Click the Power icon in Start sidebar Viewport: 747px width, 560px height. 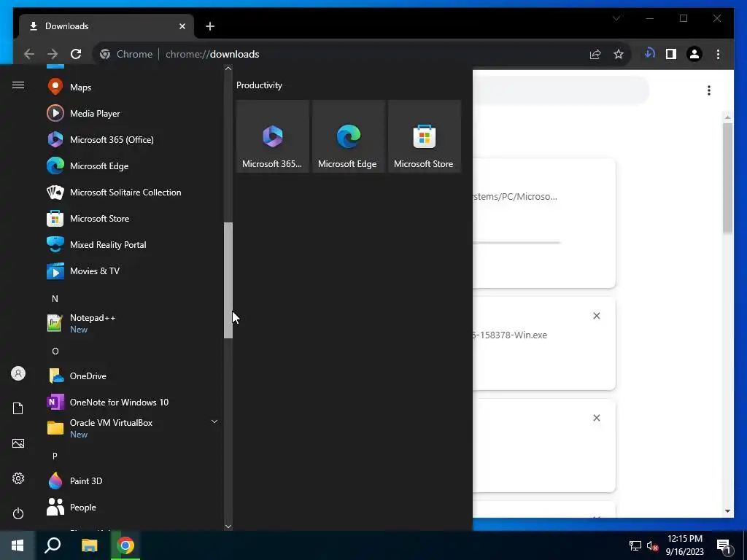point(18,513)
